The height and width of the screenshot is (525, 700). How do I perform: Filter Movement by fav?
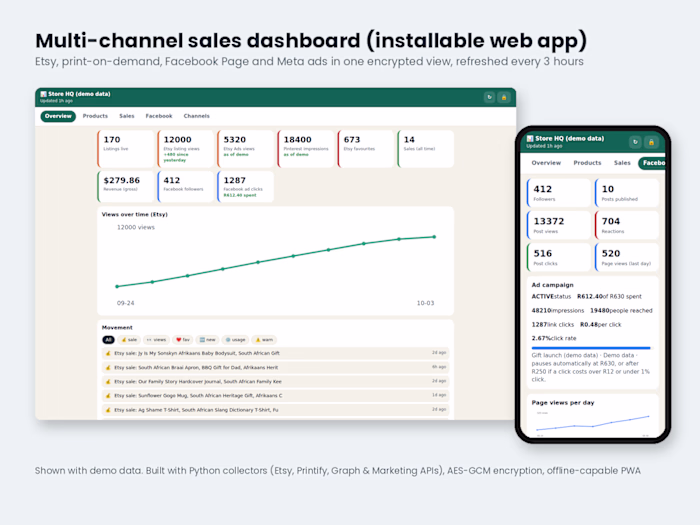183,340
